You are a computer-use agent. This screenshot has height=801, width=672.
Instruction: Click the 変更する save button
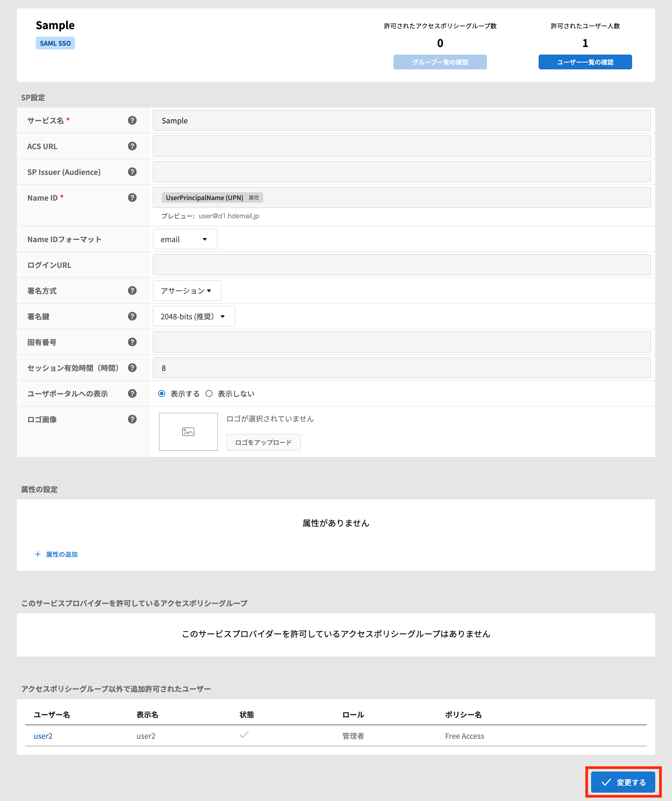pos(623,782)
